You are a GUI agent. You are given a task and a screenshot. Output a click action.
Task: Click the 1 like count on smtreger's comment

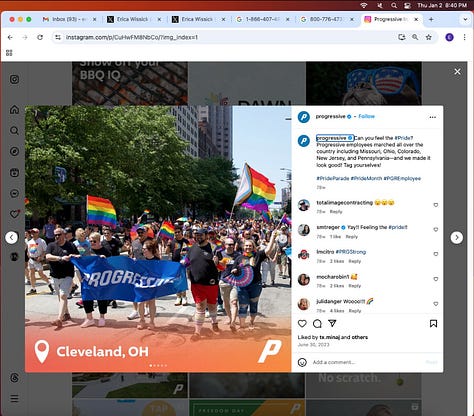(x=335, y=236)
